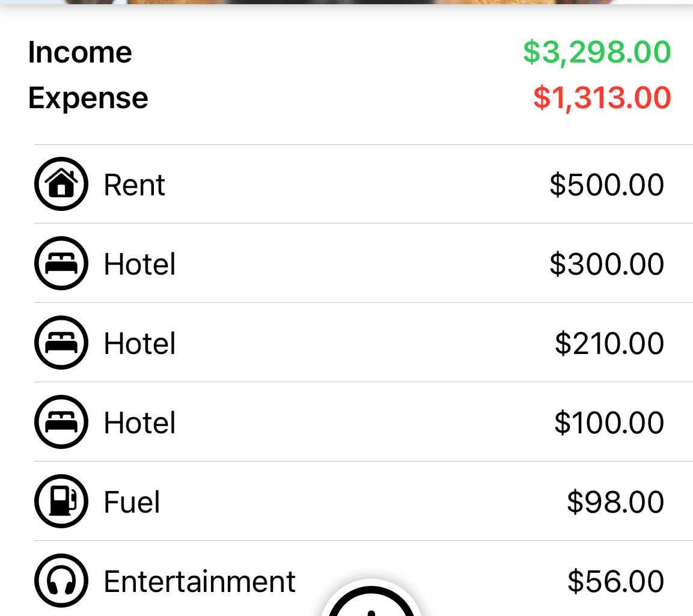
Task: Click the green income total $3,298.00
Action: coord(597,53)
